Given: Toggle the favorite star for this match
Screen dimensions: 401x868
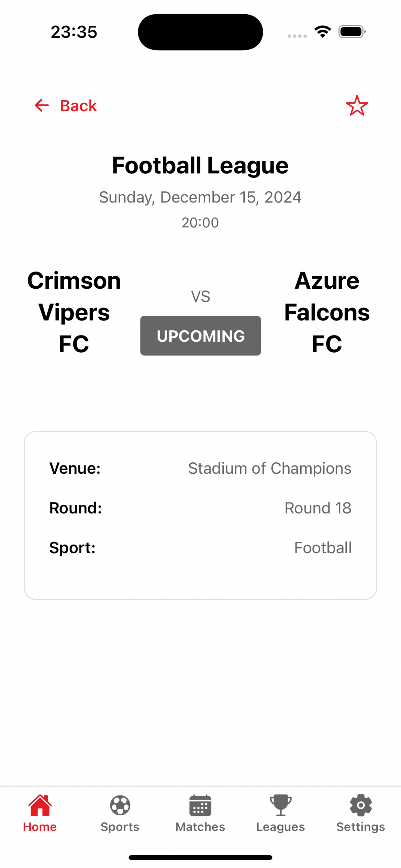Looking at the screenshot, I should [x=357, y=106].
